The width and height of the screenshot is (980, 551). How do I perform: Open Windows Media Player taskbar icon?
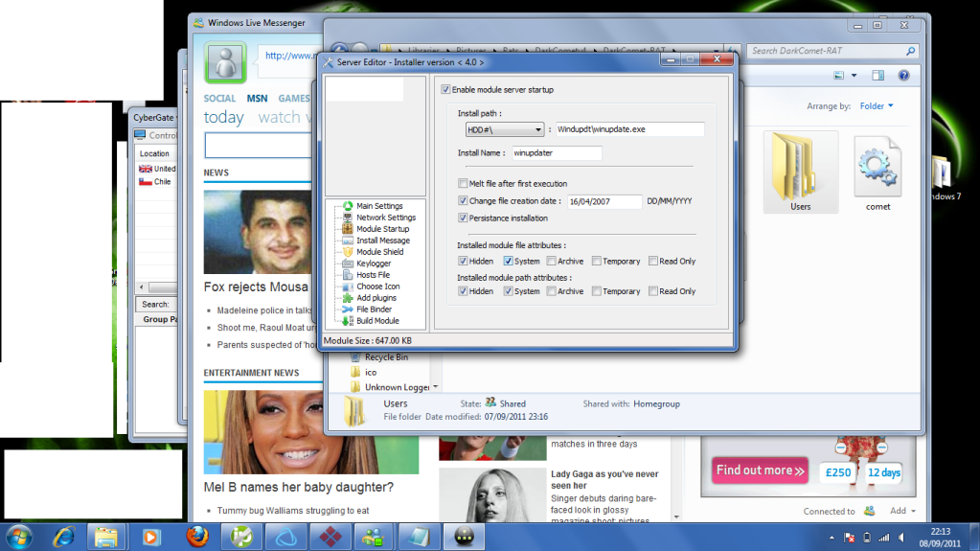click(x=150, y=538)
